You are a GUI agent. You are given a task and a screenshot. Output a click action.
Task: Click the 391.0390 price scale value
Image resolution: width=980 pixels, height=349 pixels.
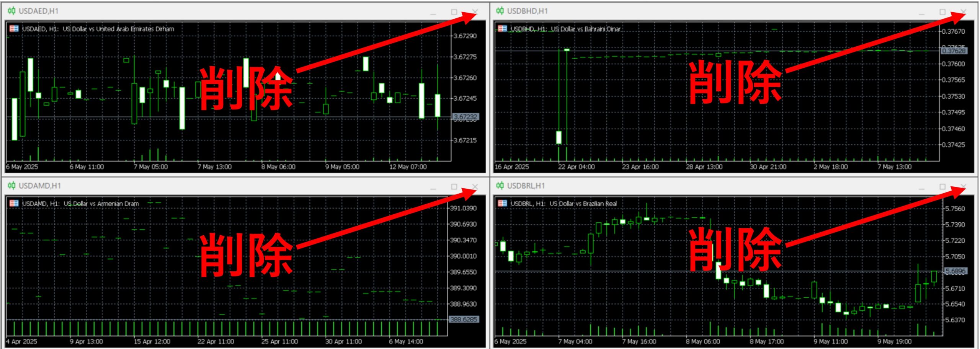[x=463, y=208]
